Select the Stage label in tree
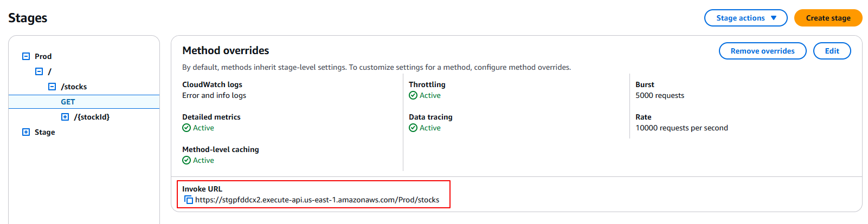This screenshot has height=224, width=868. tap(45, 132)
